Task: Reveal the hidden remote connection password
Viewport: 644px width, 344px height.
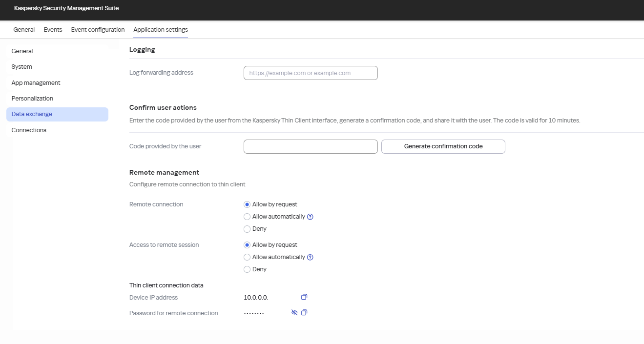Action: pos(294,312)
